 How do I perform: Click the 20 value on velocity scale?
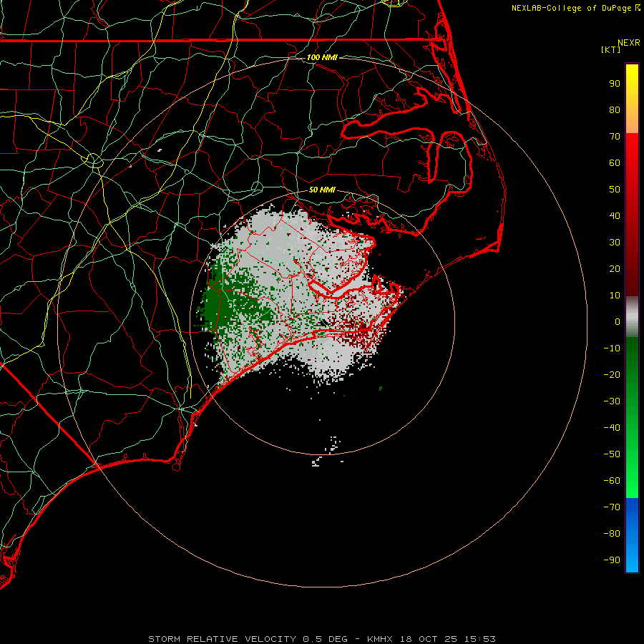coord(615,268)
